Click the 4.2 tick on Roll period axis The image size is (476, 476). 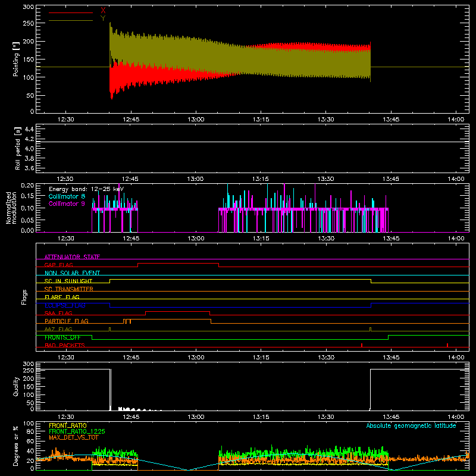tap(29, 139)
